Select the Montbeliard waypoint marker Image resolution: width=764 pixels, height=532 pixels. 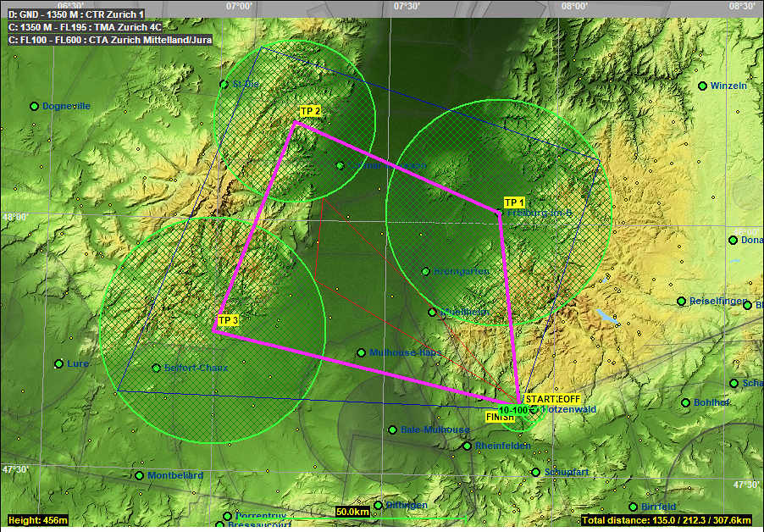[x=139, y=475]
